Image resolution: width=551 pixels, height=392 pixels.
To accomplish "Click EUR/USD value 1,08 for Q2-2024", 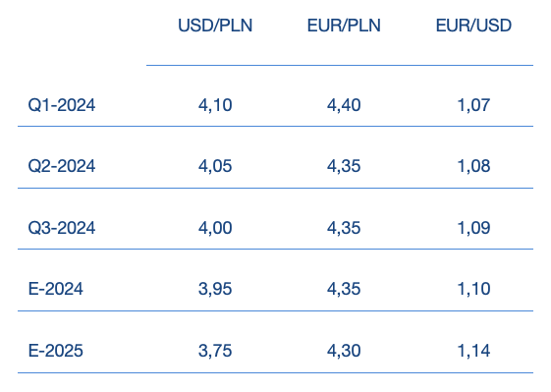I will pos(473,166).
